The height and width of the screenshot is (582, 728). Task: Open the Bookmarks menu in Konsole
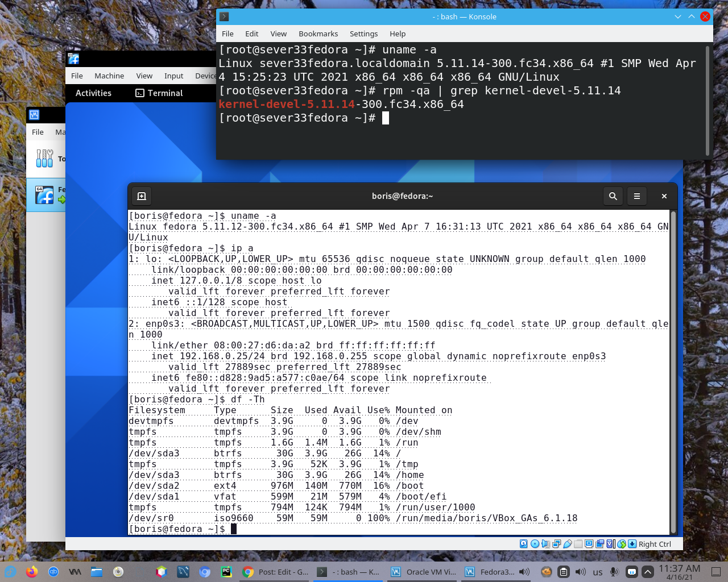click(x=318, y=34)
